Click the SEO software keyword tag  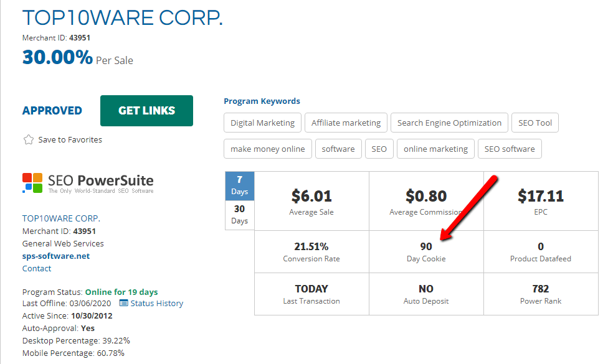(x=510, y=149)
